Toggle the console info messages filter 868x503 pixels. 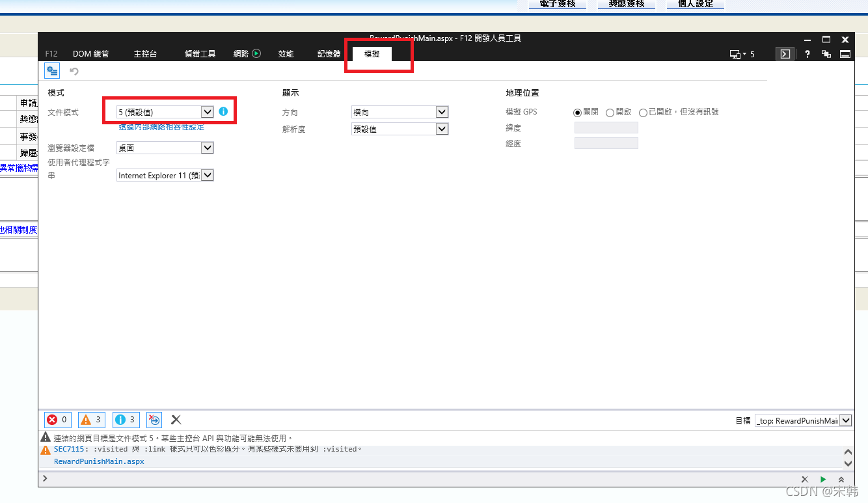(x=126, y=420)
